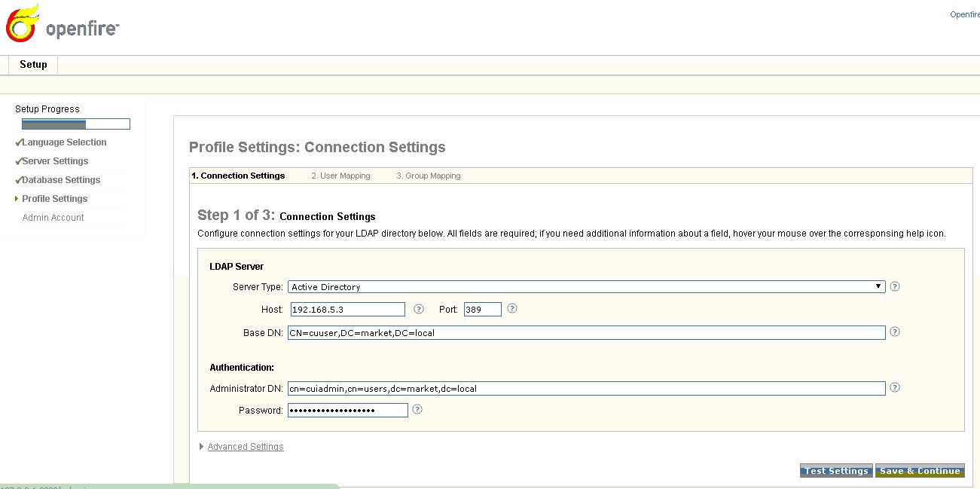Open help icon beside Password field

click(x=417, y=410)
